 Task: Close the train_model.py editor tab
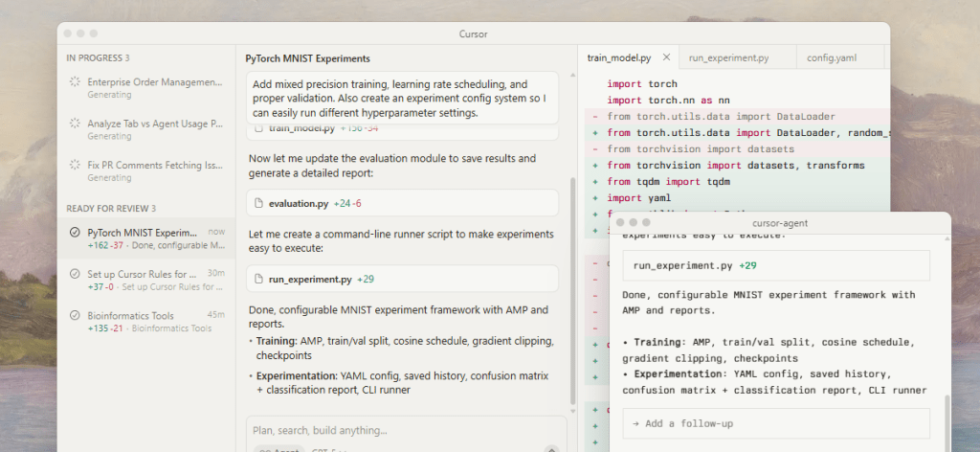(x=666, y=58)
